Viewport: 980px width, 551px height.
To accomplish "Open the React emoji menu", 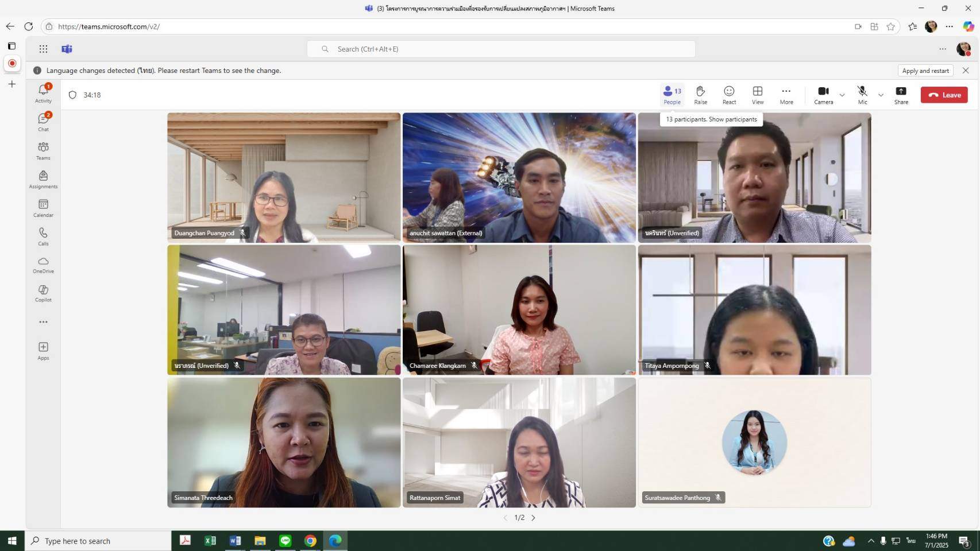I will click(729, 95).
